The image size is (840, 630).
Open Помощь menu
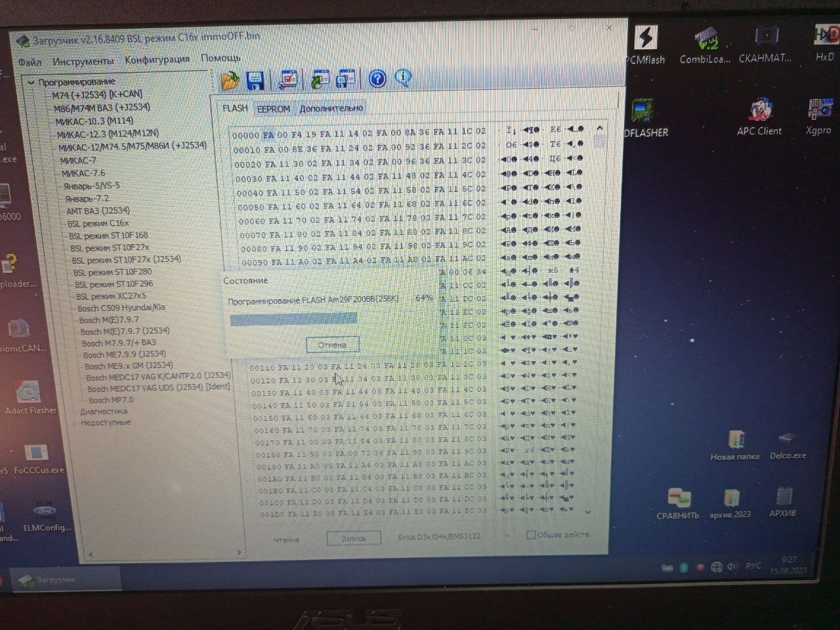(220, 58)
